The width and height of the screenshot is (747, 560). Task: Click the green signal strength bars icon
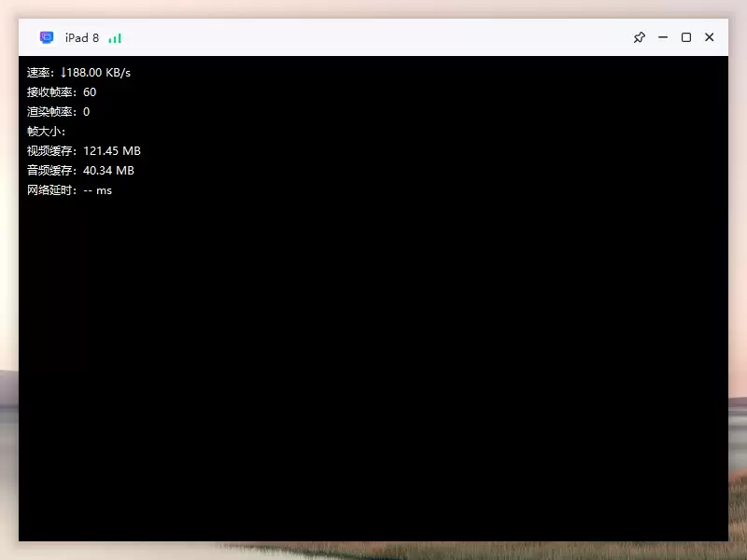[x=115, y=38]
